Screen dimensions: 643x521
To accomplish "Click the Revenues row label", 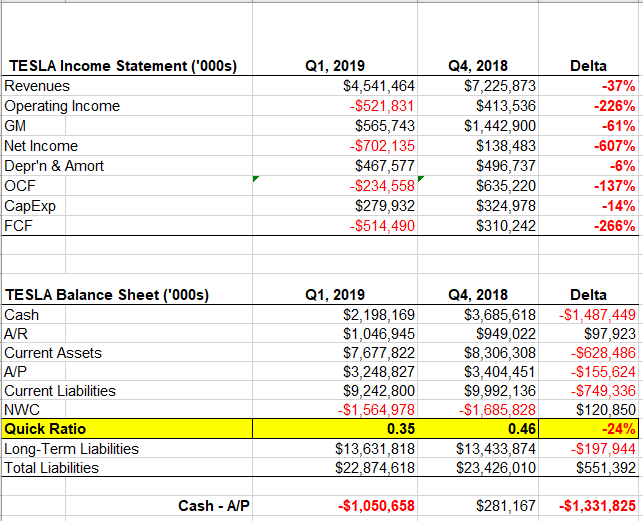I will point(37,86).
